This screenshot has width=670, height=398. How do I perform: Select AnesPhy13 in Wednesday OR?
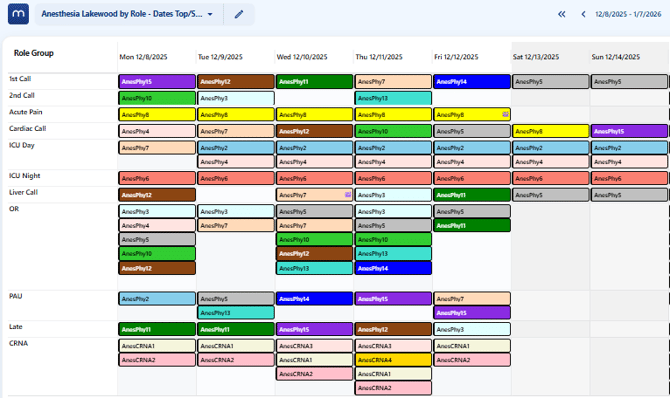click(314, 268)
